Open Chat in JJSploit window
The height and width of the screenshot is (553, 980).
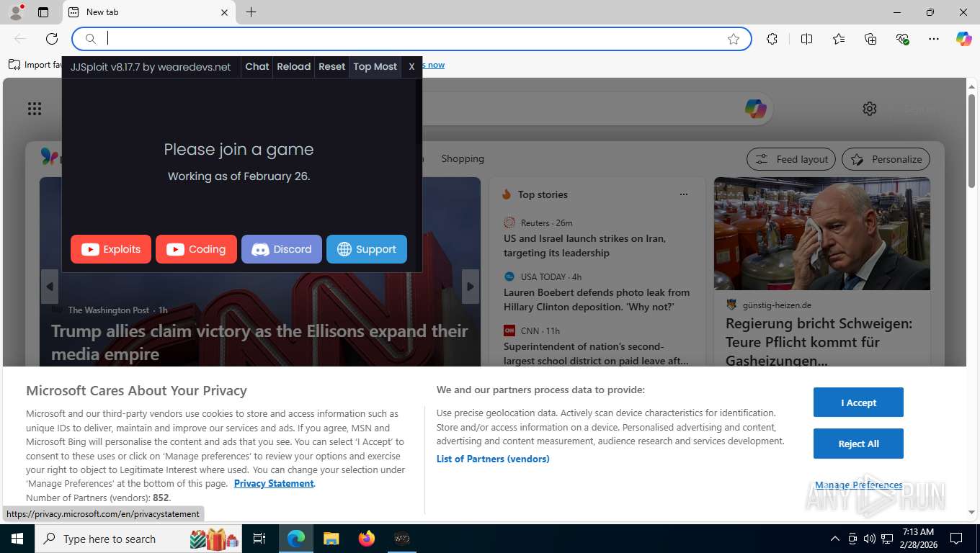coord(257,66)
